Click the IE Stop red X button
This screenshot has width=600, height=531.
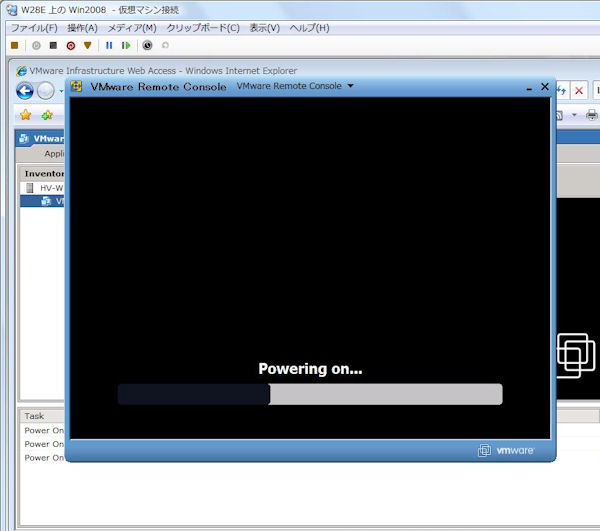click(579, 91)
